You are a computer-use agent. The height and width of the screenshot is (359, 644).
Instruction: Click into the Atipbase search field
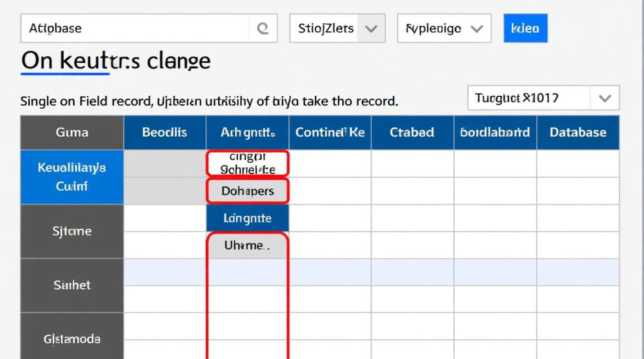(134, 29)
